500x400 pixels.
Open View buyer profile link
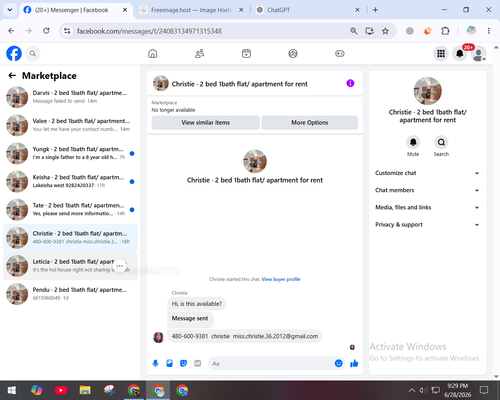281,279
